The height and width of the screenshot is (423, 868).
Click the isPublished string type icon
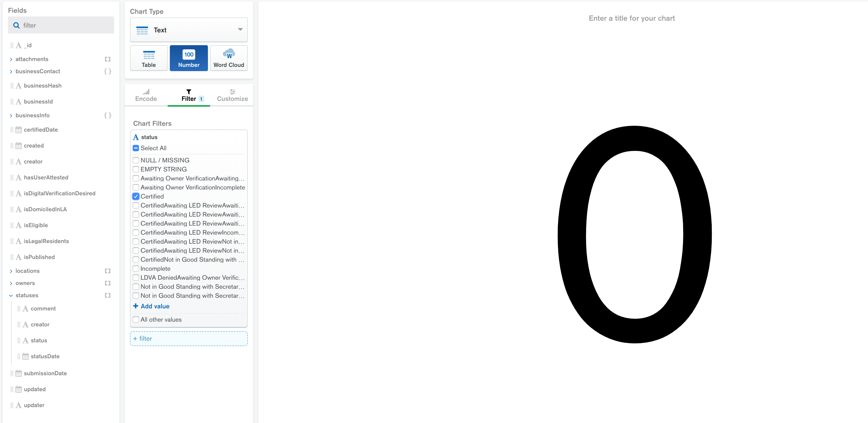[x=19, y=257]
